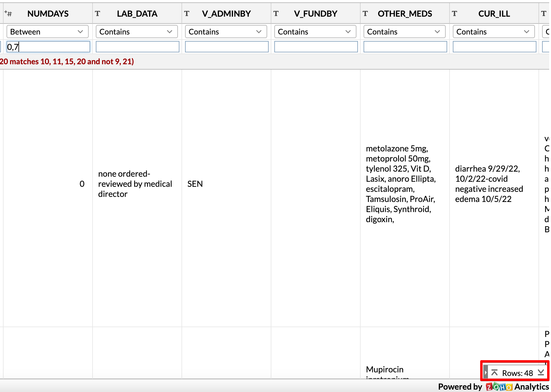
Task: Select the LAB_DATA column header
Action: point(137,13)
